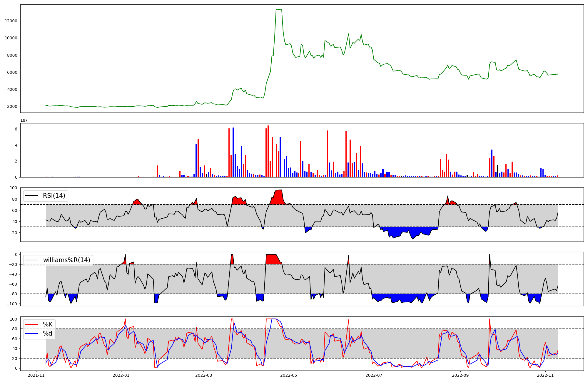
Task: Select the 2022-03 x-axis date label
Action: click(x=203, y=375)
